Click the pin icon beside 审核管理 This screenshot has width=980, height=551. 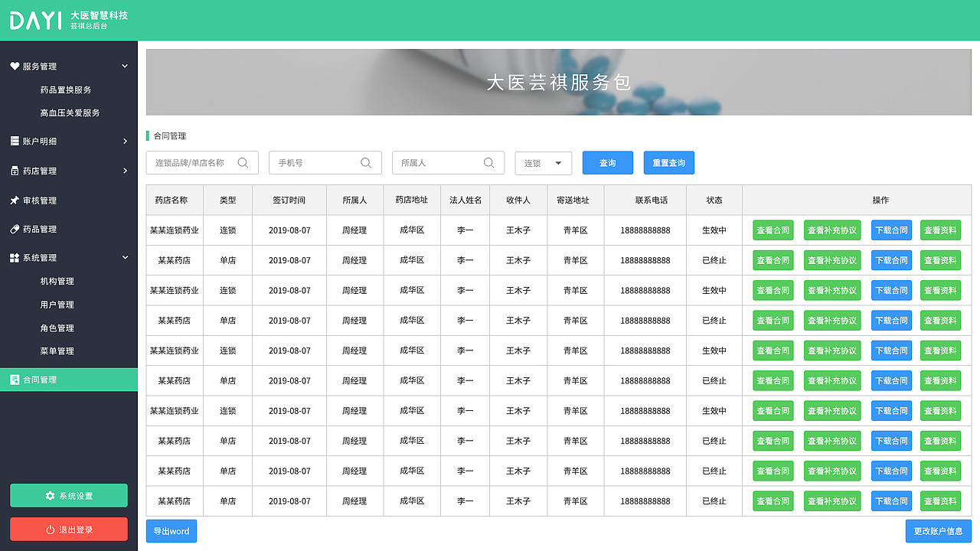pyautogui.click(x=15, y=201)
